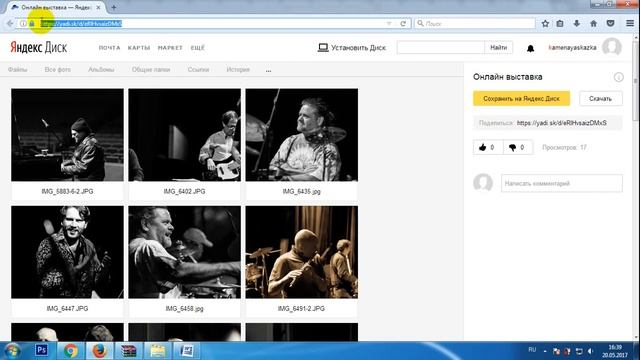Click the volume speaker tray icon
Screen dimensions: 640x360
(590, 351)
